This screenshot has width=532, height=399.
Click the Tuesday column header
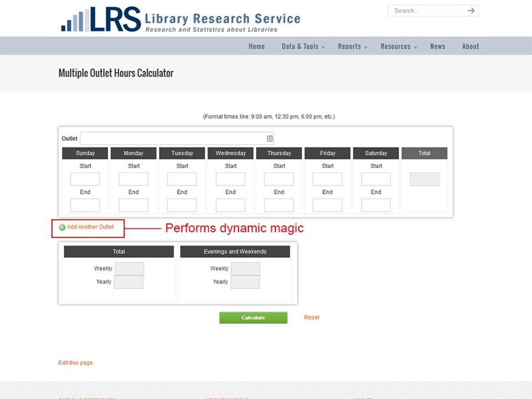[x=182, y=153]
